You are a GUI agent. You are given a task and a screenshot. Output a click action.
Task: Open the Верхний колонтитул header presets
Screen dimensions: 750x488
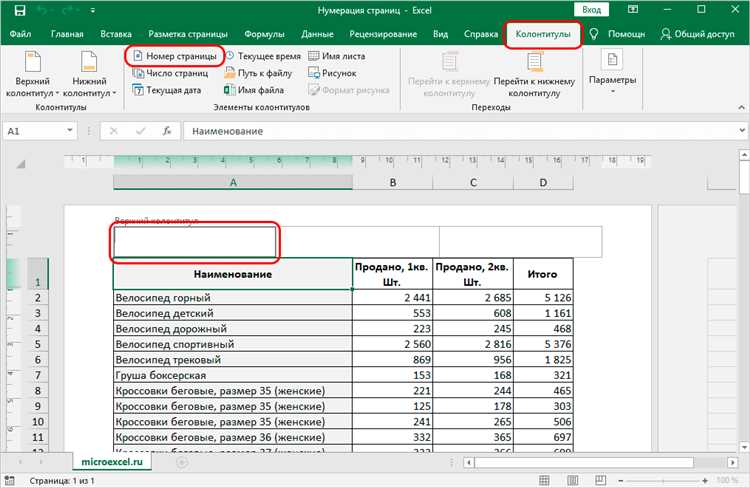[x=32, y=75]
